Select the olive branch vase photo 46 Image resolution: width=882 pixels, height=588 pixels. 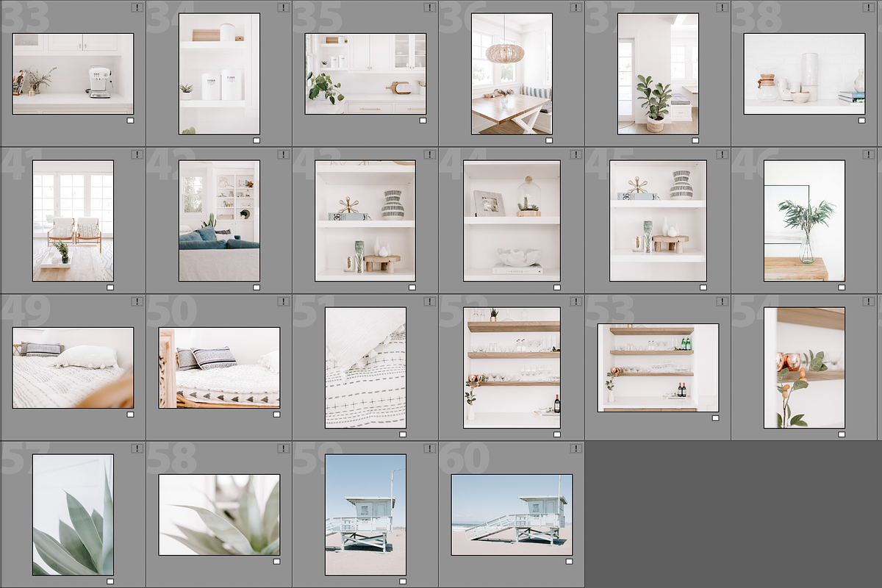click(x=804, y=220)
